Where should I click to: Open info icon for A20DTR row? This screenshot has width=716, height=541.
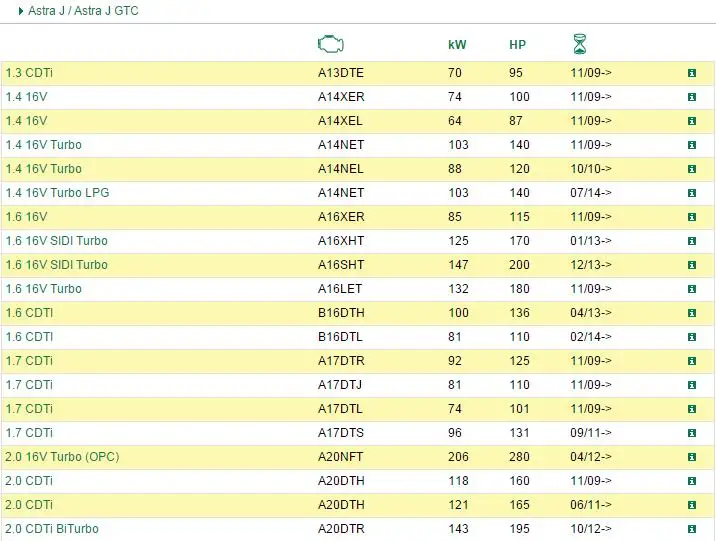point(692,529)
